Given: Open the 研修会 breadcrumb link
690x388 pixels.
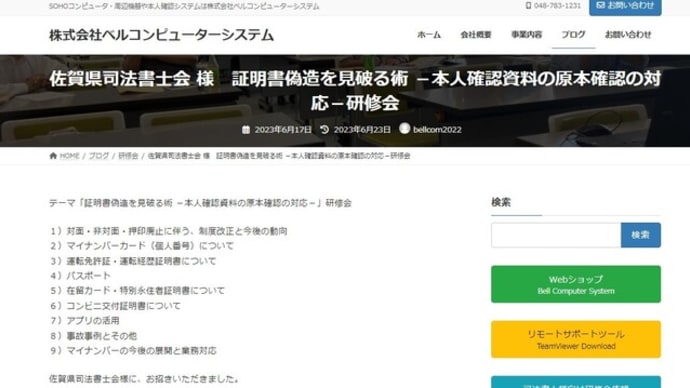Looking at the screenshot, I should click(x=128, y=156).
